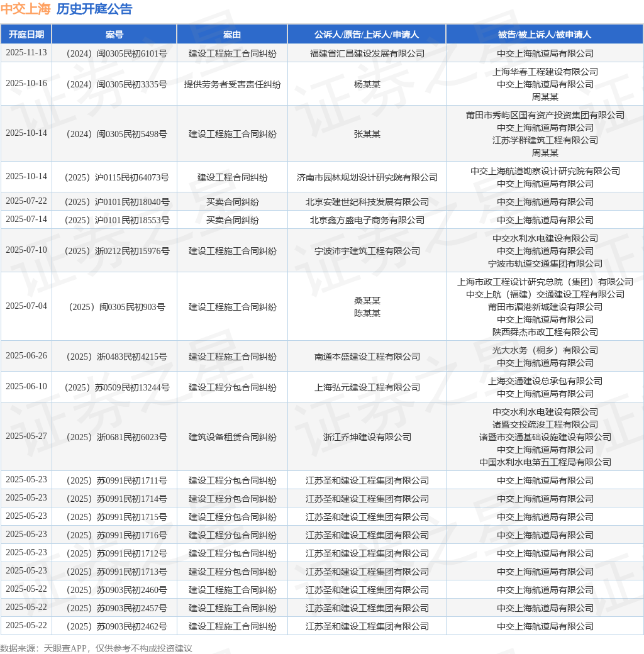The width and height of the screenshot is (644, 654).
Task: Click defendant 上海交通建设总承包有限公司
Action: tap(545, 381)
